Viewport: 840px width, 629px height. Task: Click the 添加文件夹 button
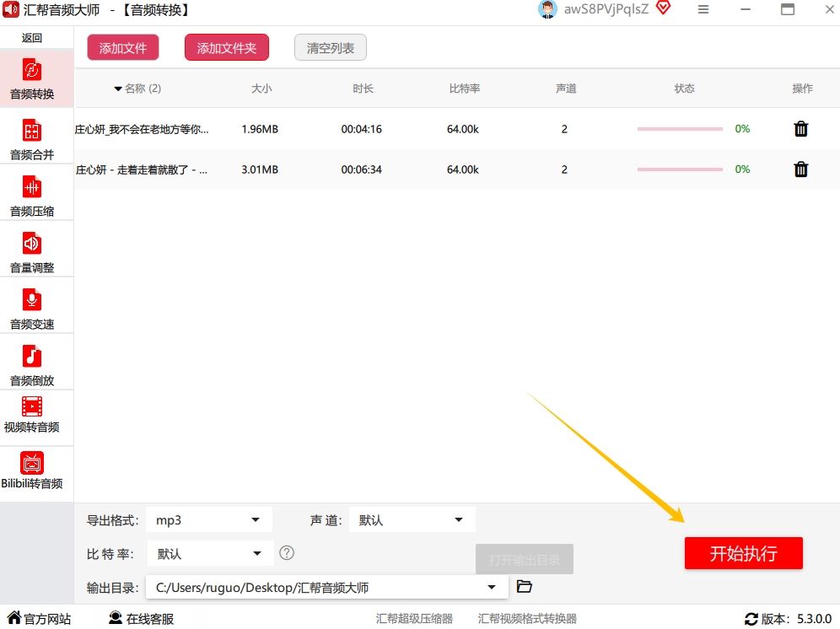pos(227,48)
